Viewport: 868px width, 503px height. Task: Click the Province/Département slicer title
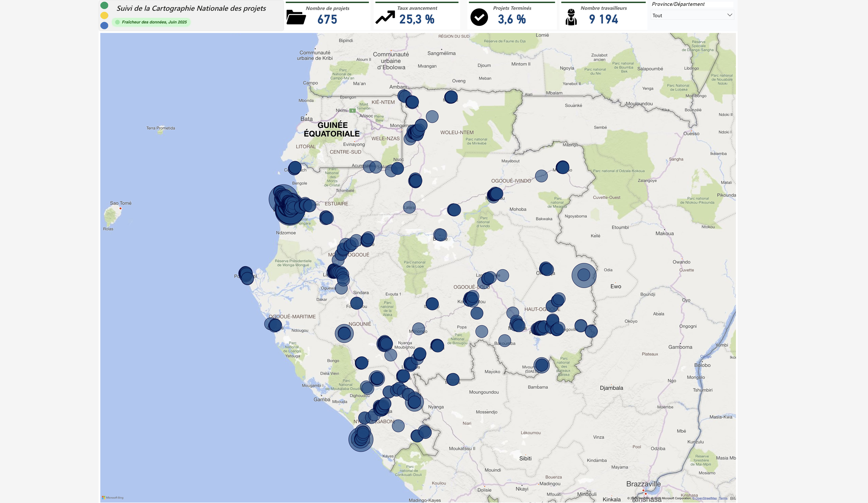(678, 4)
